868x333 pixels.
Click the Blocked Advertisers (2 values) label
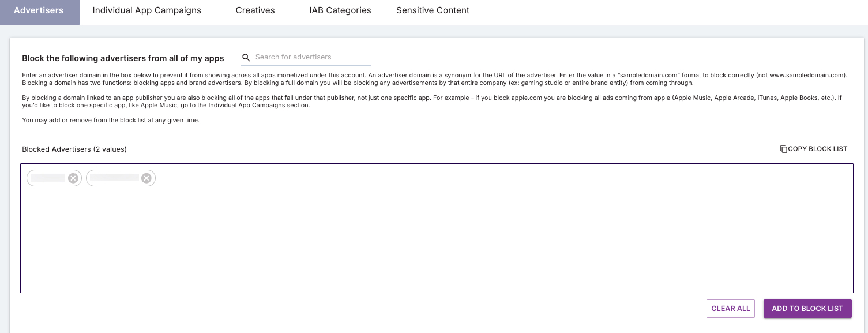click(74, 149)
